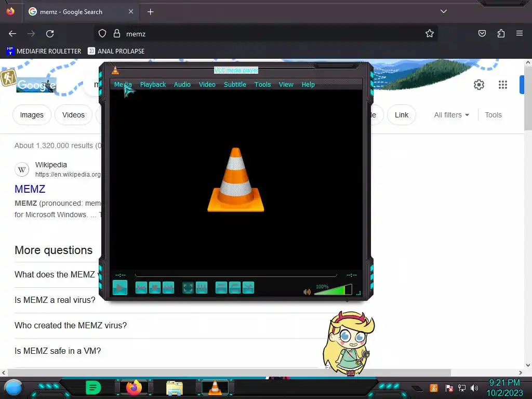Open Google apps grid

coord(503,85)
